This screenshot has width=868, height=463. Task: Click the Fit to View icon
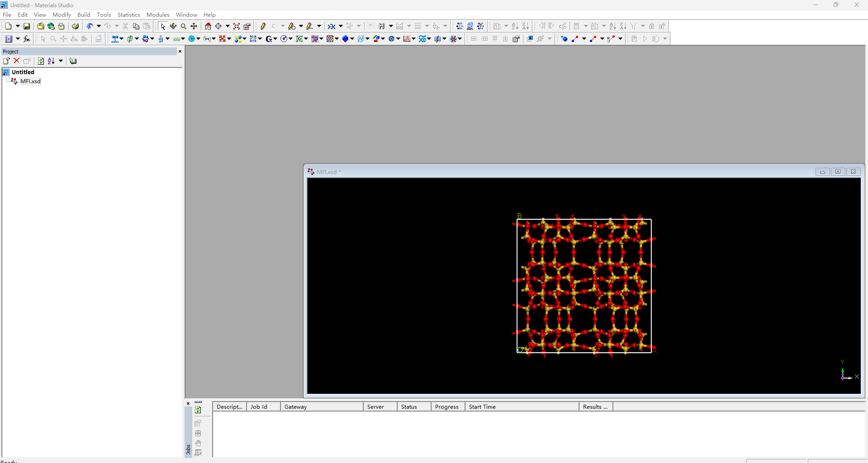click(237, 26)
